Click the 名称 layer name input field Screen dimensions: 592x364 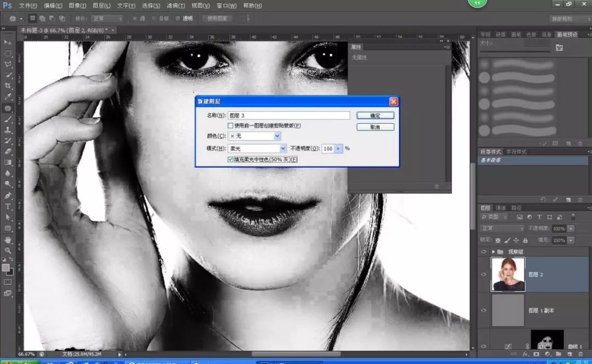(288, 116)
